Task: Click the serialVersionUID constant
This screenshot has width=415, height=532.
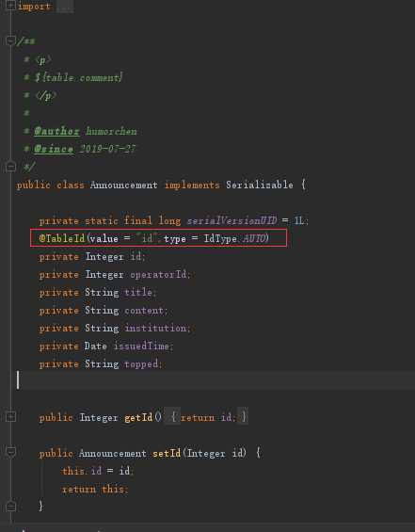Action: pyautogui.click(x=231, y=221)
